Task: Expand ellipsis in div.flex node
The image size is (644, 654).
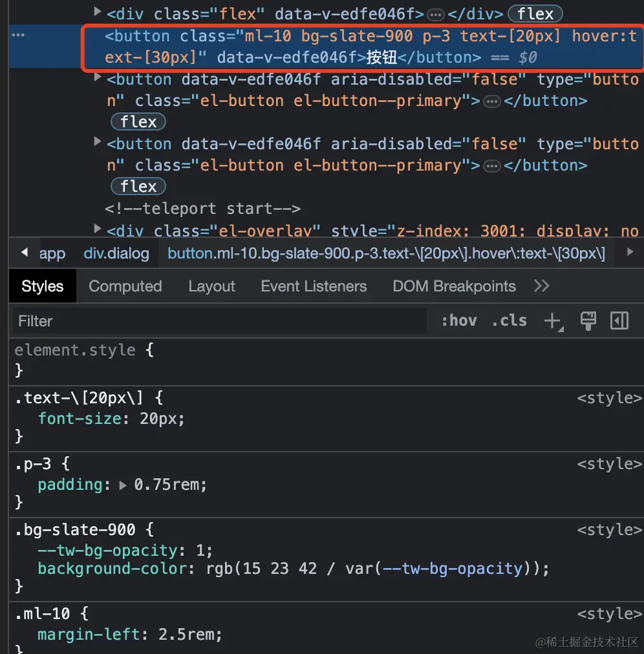Action: coord(436,16)
